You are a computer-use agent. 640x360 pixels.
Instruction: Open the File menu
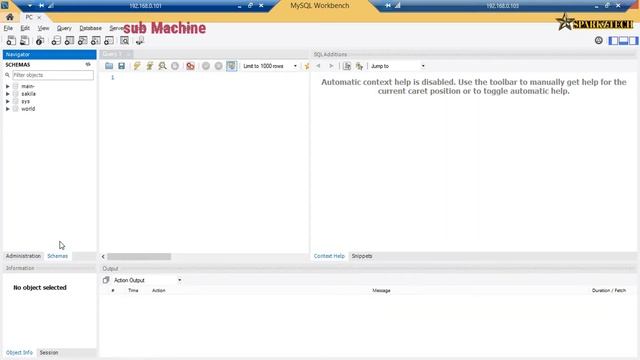(8, 28)
